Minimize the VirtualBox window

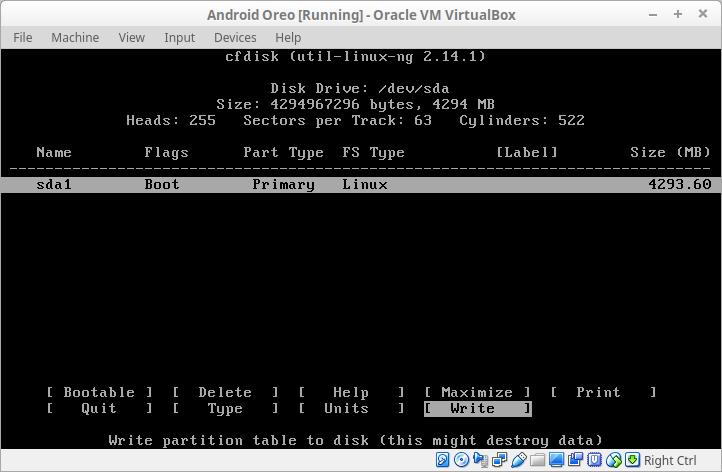653,15
